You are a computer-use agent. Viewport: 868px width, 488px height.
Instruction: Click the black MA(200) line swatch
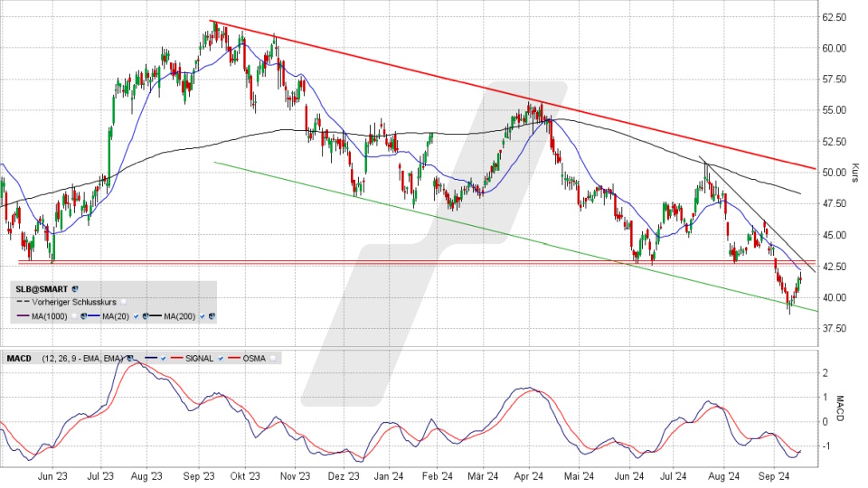click(156, 316)
